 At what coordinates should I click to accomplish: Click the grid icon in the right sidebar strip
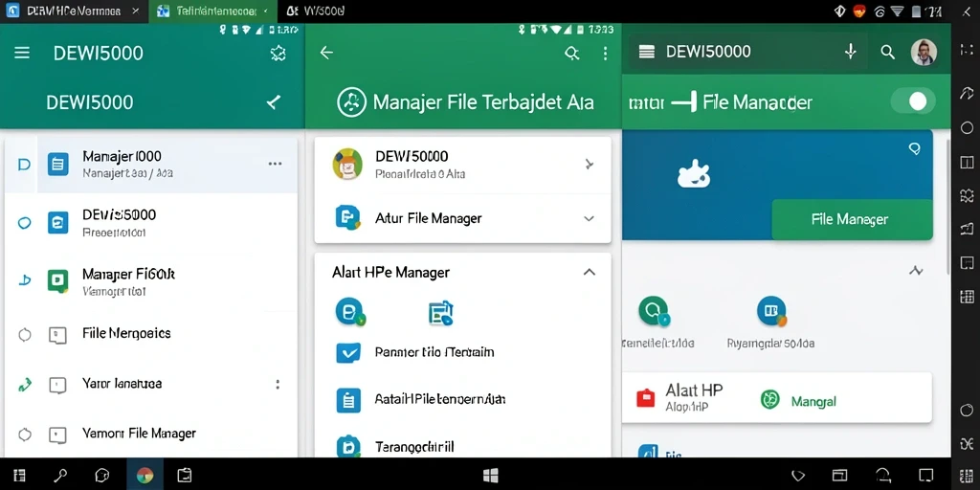[967, 296]
